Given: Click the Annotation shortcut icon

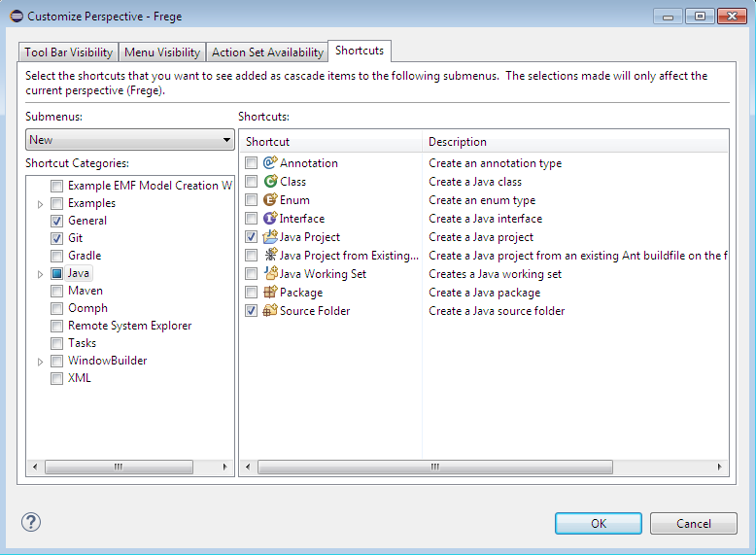Looking at the screenshot, I should (270, 162).
